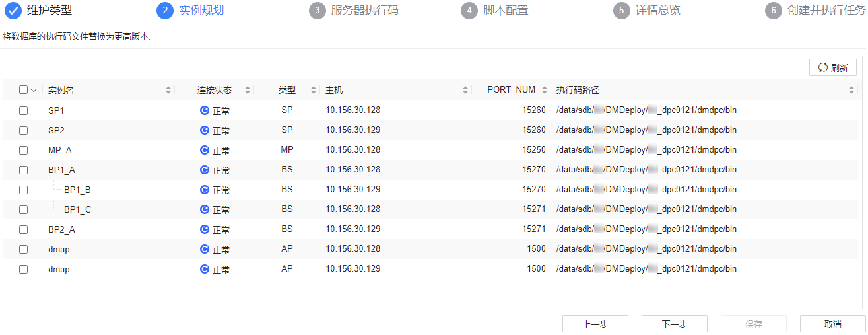Select the 实例规划 step label
868x335 pixels.
[201, 11]
